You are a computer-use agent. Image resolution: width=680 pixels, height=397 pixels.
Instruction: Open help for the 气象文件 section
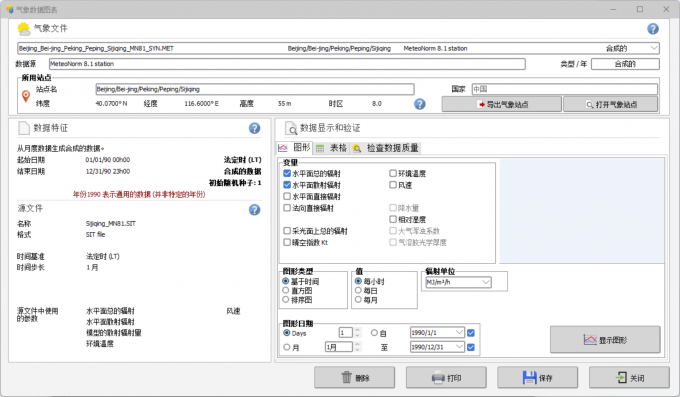coord(653,29)
